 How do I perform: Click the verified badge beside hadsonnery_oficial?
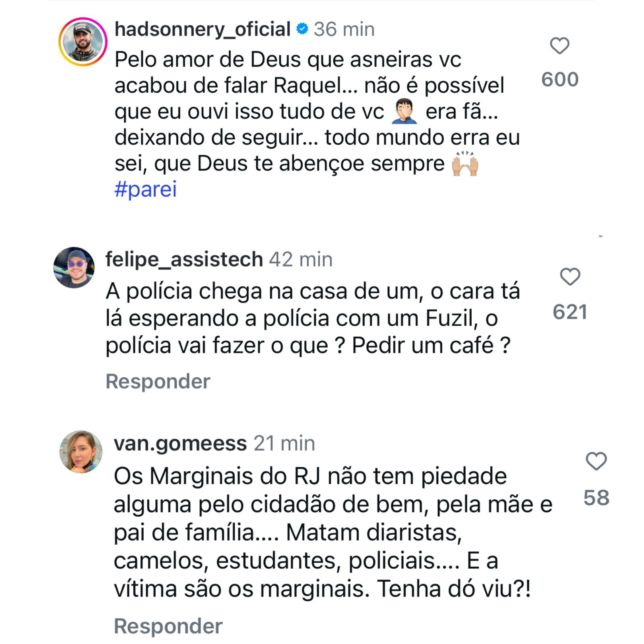click(302, 29)
